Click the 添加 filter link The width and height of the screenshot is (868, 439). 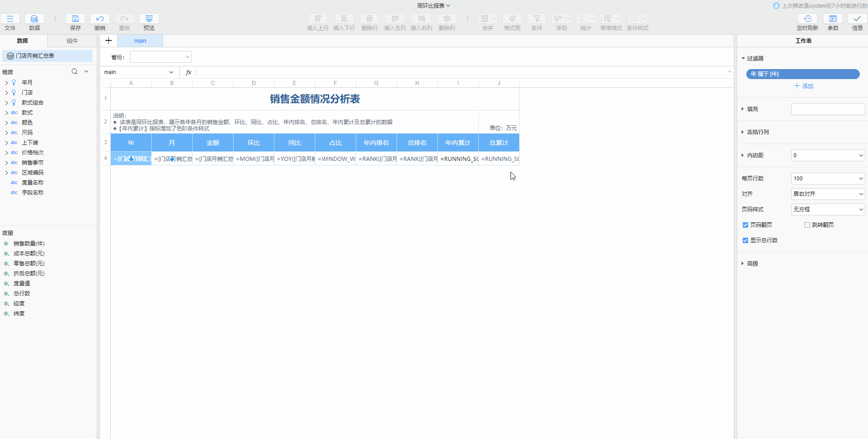(804, 86)
